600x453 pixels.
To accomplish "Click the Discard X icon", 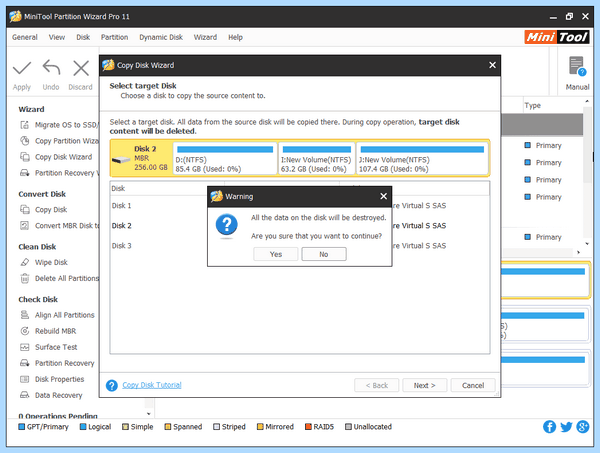I will click(81, 69).
